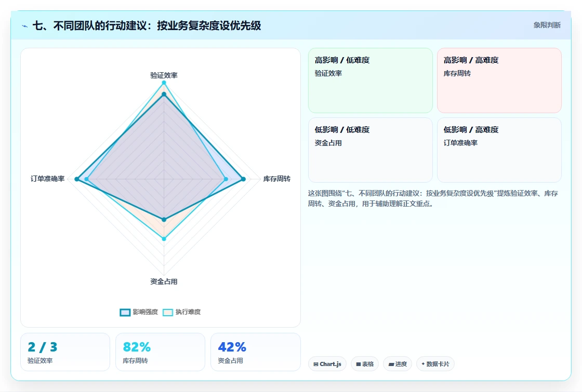The image size is (582, 392).
Task: Click 资金占用 text in the low-impact low-difficulty card
Action: (328, 143)
